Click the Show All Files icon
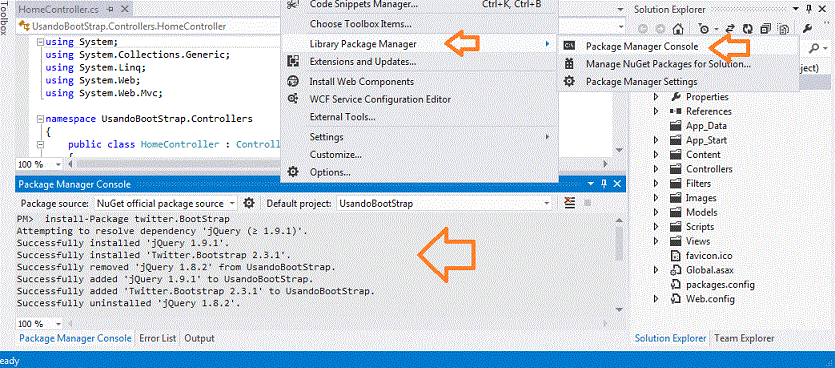Image resolution: width=835 pixels, height=368 pixels. (783, 29)
